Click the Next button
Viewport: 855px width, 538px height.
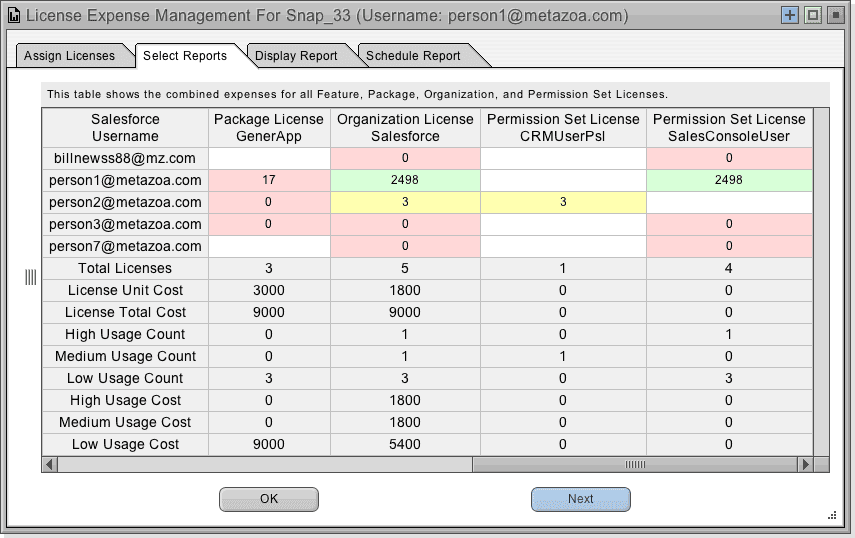click(581, 499)
